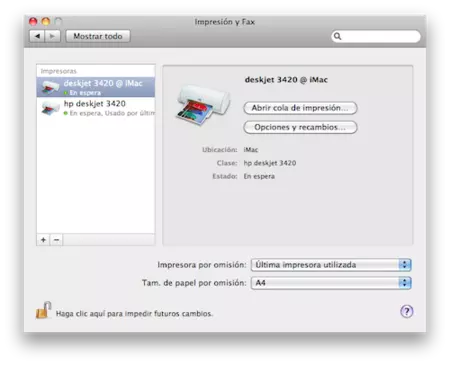Screen dimensions: 450x365
Task: Open Abrir cola de impresión
Action: tap(300, 108)
